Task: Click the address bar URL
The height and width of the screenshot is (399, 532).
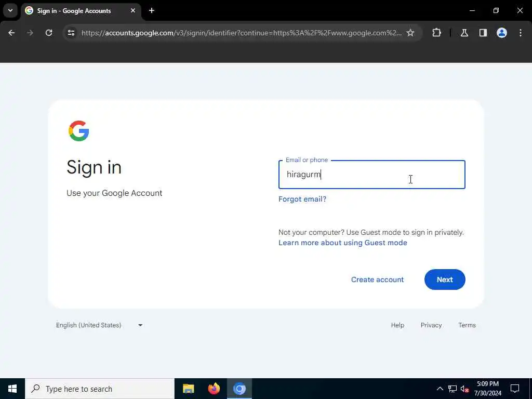Action: 241,33
